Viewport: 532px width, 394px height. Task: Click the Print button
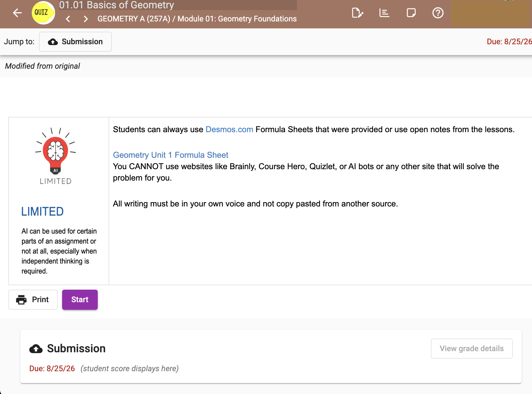33,300
